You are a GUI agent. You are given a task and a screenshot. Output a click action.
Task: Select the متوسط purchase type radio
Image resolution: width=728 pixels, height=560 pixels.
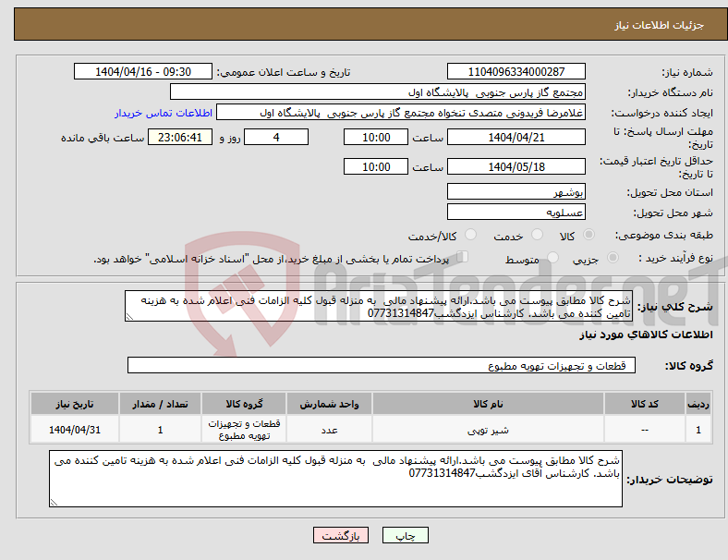click(552, 257)
